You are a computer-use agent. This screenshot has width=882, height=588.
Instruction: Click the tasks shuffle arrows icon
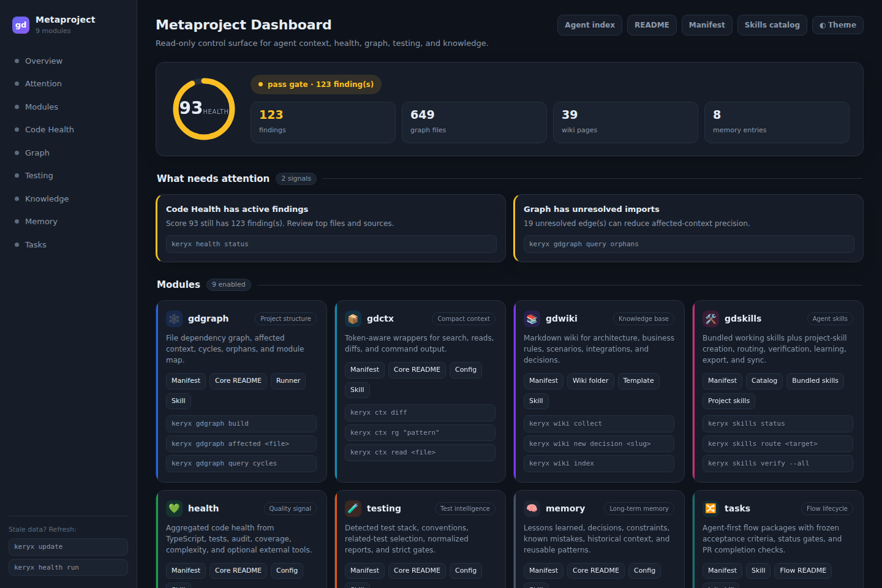(711, 509)
